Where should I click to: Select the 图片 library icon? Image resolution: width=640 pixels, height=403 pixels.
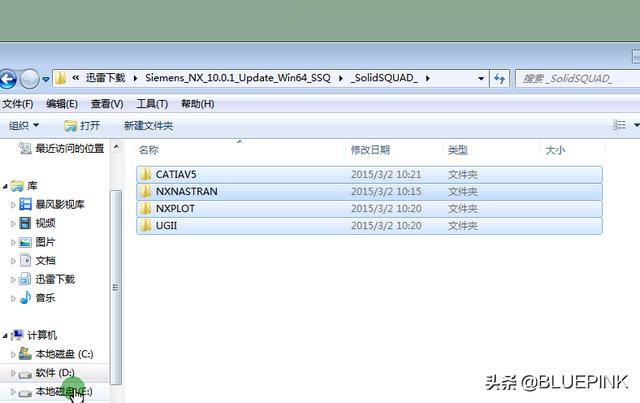[25, 242]
